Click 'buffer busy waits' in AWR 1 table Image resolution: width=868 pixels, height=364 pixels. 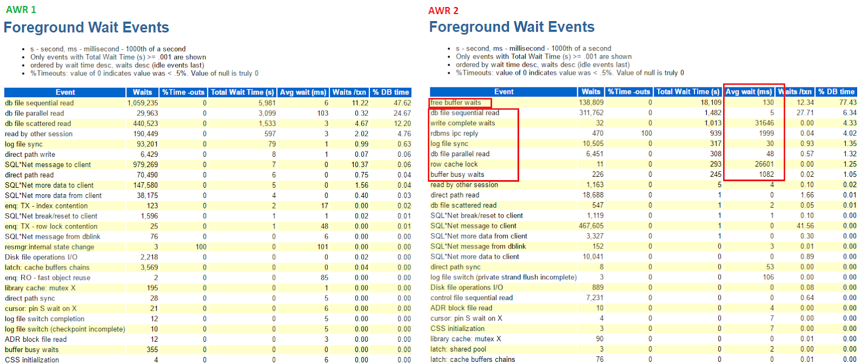tap(31, 350)
